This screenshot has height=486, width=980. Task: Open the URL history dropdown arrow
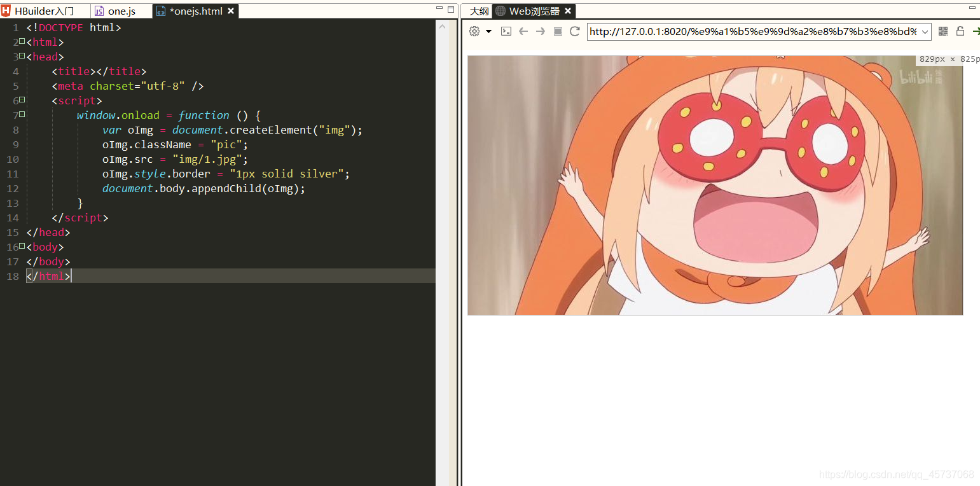(x=925, y=32)
